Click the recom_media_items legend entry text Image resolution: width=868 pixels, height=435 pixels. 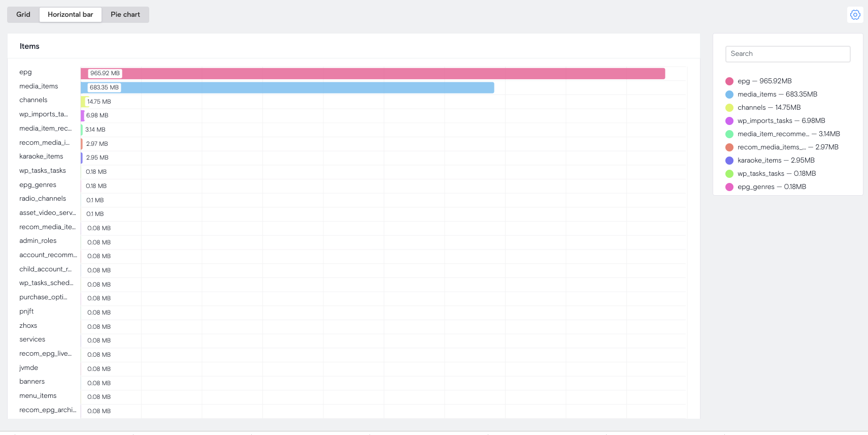(772, 147)
